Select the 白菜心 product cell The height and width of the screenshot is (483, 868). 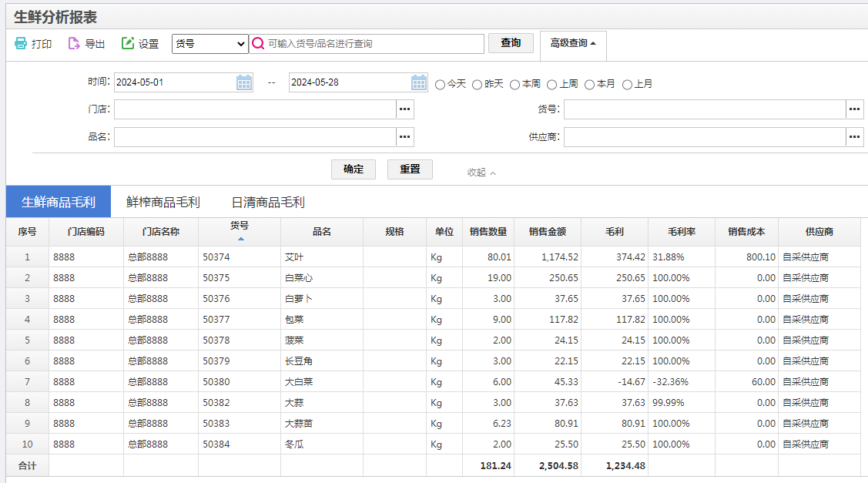[322, 278]
